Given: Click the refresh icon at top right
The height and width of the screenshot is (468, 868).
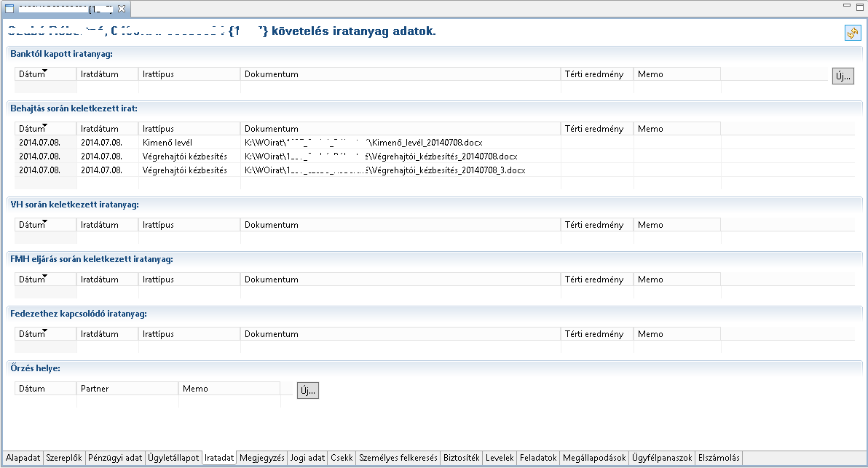Looking at the screenshot, I should click(852, 33).
